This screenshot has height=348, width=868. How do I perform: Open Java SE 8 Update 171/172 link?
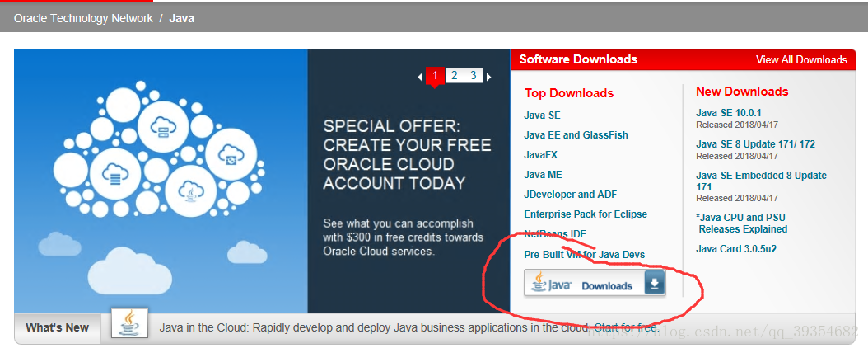[x=755, y=144]
